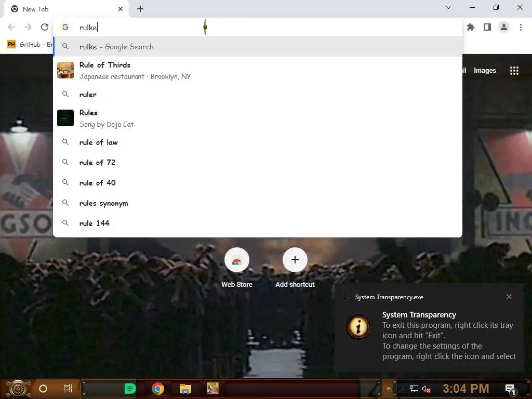The height and width of the screenshot is (399, 532).
Task: Click Rule of Thirds restaurant thumbnail
Action: point(65,70)
